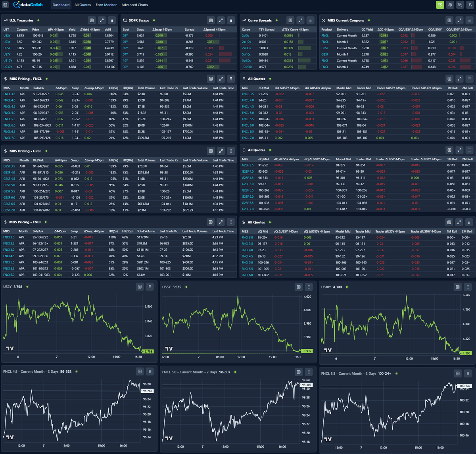Expand SOFR Swaps panel to fullscreen
The image size is (476, 454).
[221, 20]
